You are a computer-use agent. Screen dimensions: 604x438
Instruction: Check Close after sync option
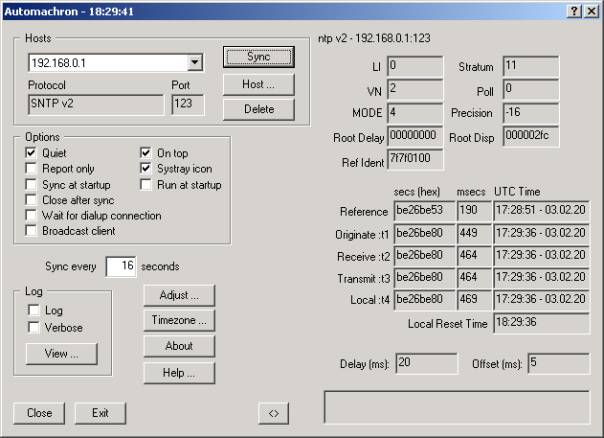[x=32, y=200]
